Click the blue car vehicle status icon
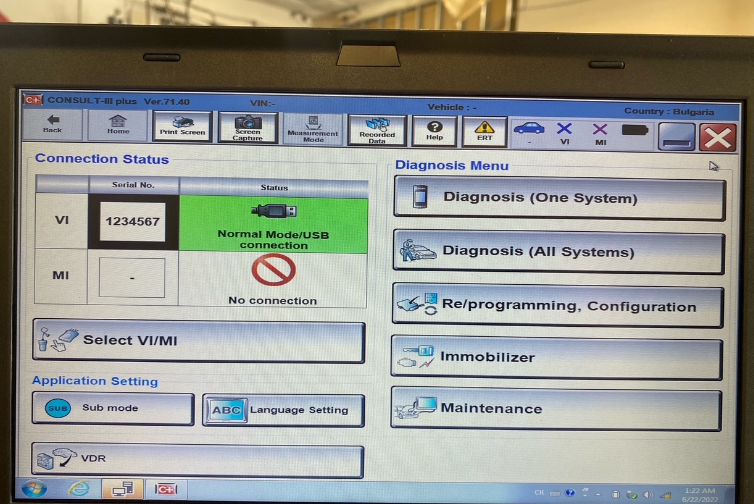The image size is (754, 504). coord(529,129)
